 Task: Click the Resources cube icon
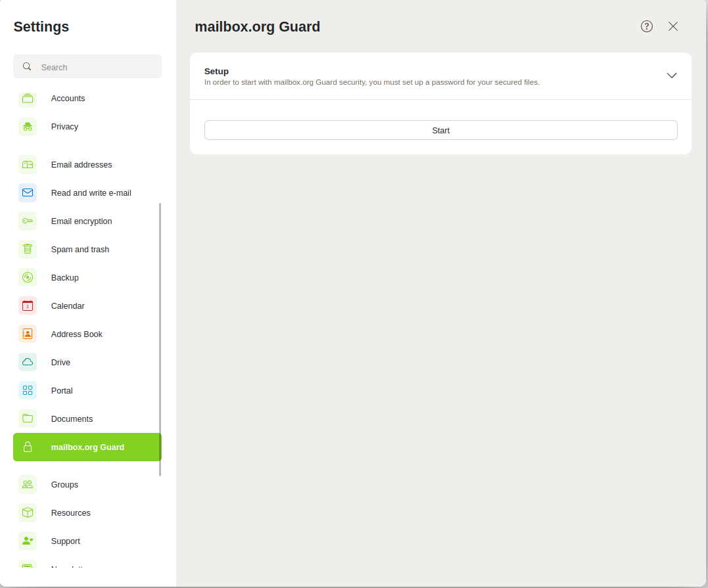[x=28, y=512]
